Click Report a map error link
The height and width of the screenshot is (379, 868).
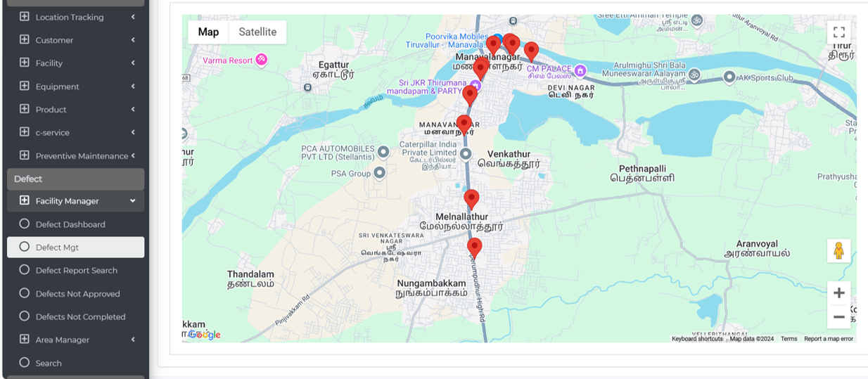[x=829, y=339]
